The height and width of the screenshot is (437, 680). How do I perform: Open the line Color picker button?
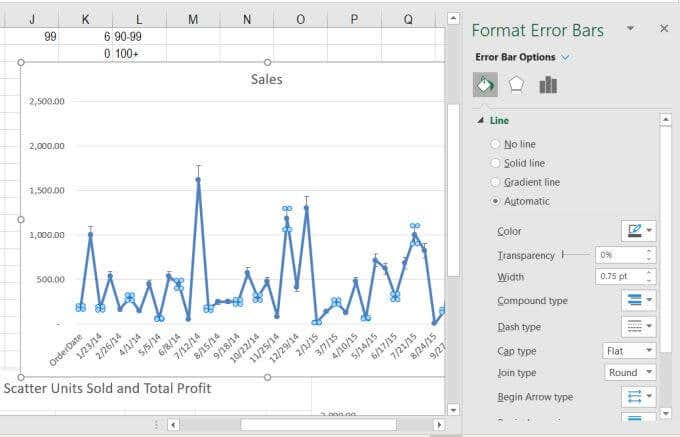coord(638,231)
